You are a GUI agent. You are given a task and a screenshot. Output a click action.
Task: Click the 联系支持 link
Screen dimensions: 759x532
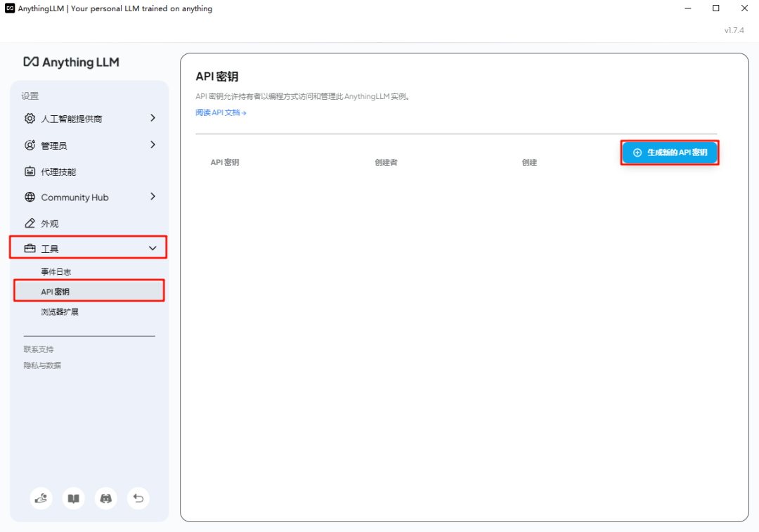tap(39, 349)
